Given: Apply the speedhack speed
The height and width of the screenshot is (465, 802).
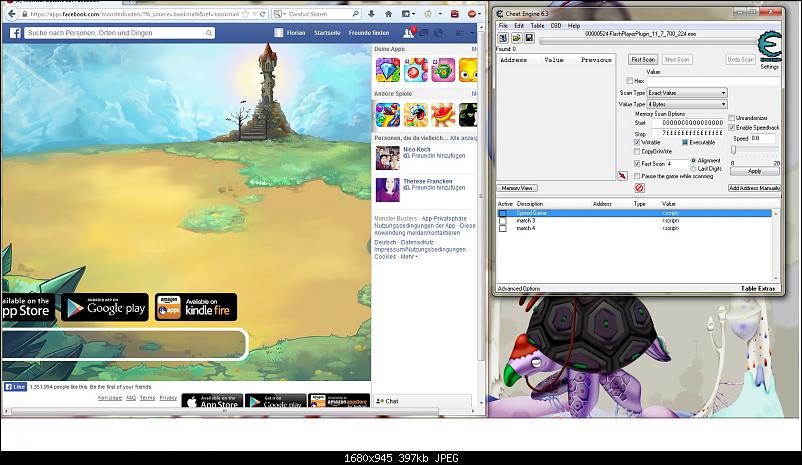Looking at the screenshot, I should (x=754, y=171).
